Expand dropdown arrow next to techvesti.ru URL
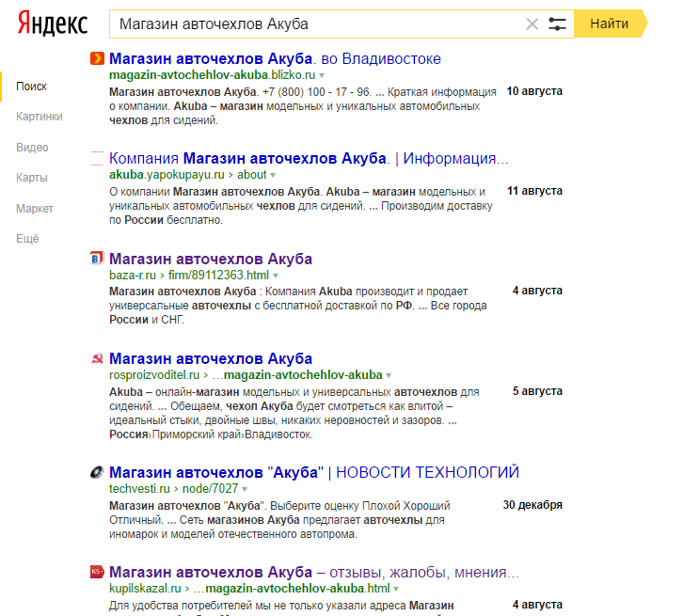 click(245, 489)
